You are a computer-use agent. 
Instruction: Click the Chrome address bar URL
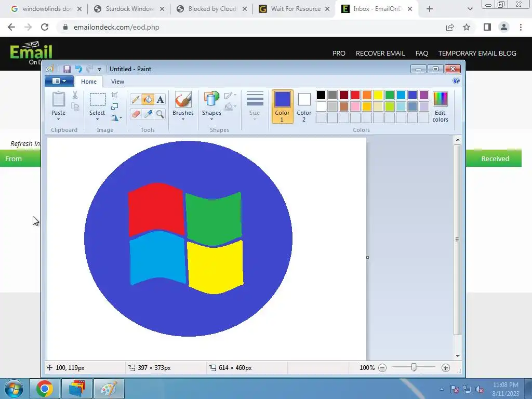(x=116, y=27)
